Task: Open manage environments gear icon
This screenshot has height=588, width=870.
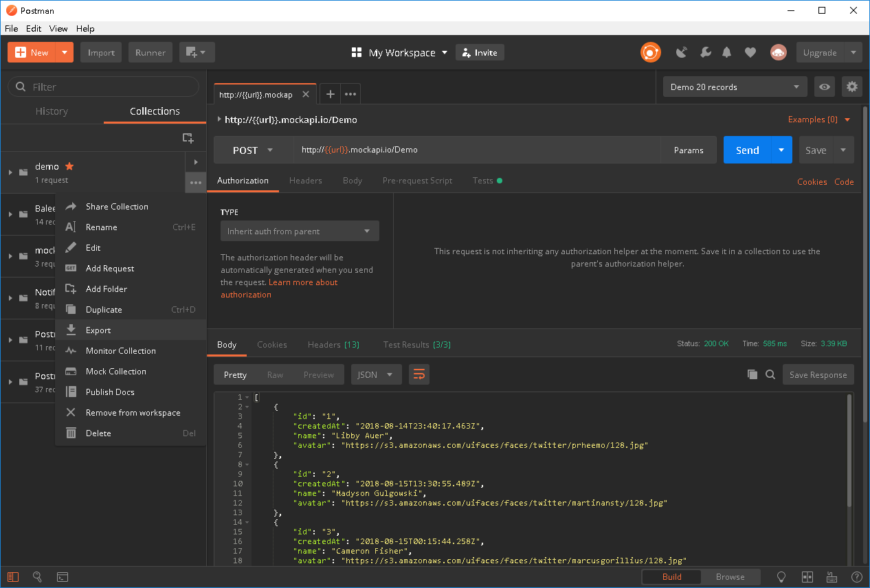Action: click(852, 87)
